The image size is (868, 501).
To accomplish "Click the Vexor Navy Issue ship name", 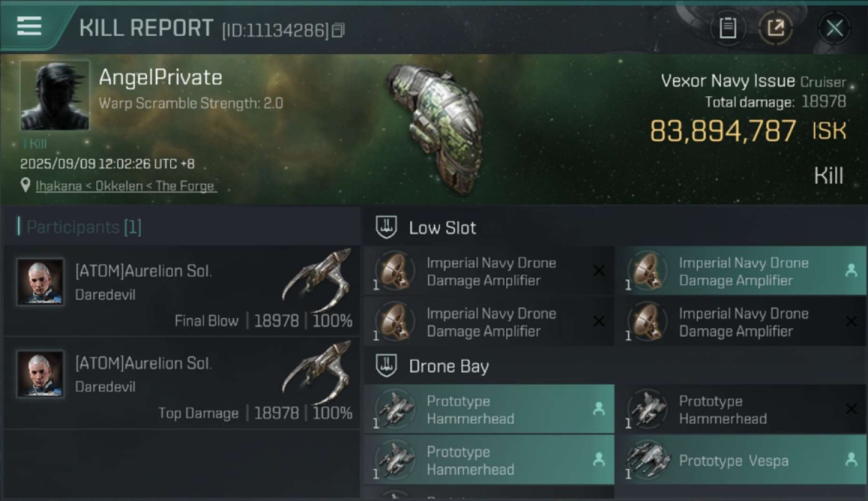I will click(728, 81).
